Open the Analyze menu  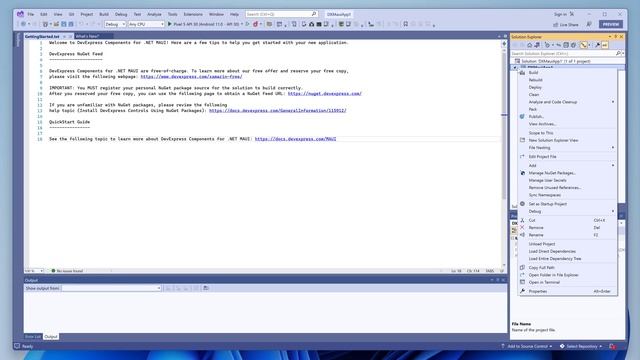[x=154, y=14]
